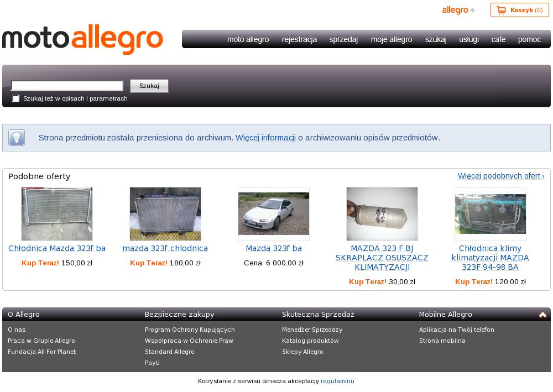553x392 pixels.
Task: Open the pomoc menu item
Action: pyautogui.click(x=529, y=39)
